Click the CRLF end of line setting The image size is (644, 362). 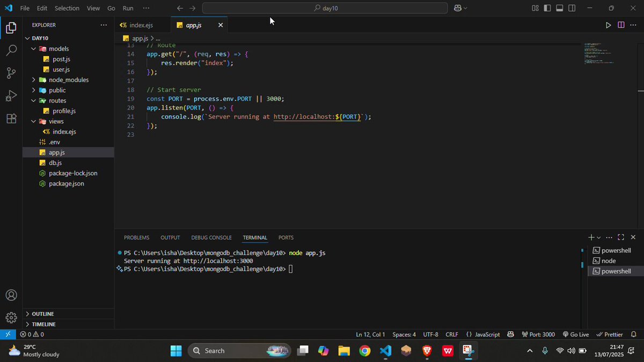pyautogui.click(x=452, y=334)
